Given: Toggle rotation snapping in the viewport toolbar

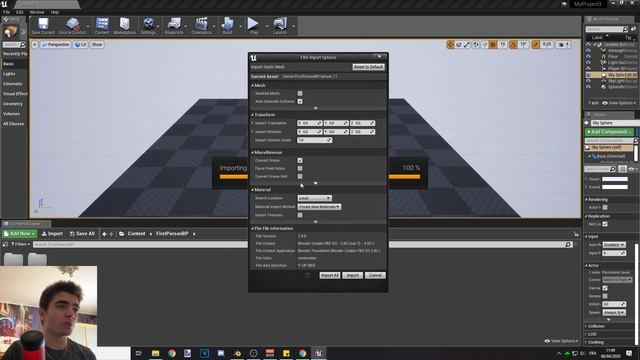Looking at the screenshot, I should point(513,44).
